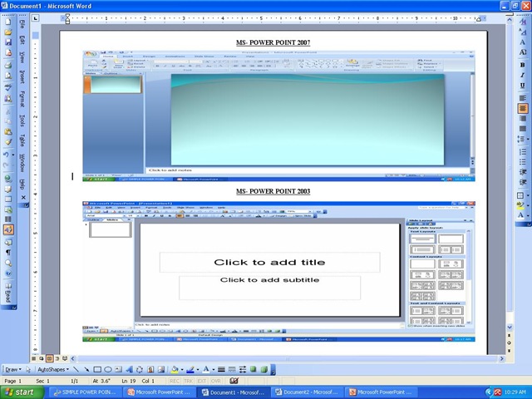Viewport: 532px width, 399px height.
Task: Select the Line drawing tool
Action: [76, 369]
